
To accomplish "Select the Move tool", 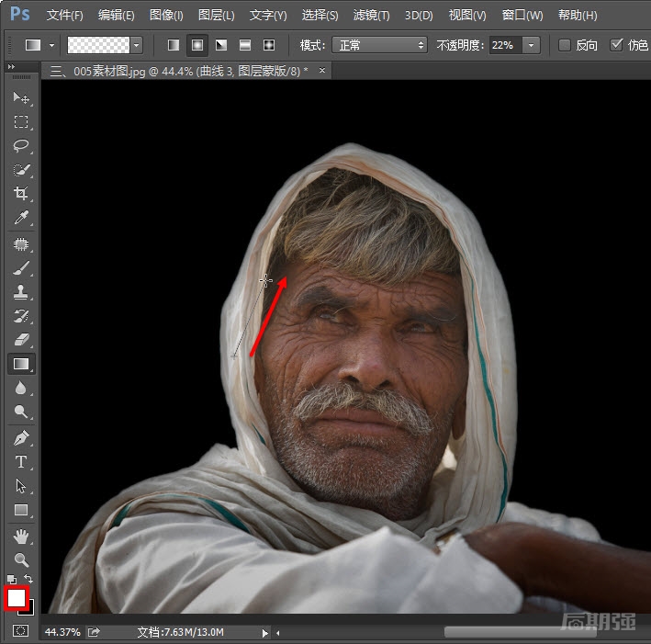I will point(21,98).
